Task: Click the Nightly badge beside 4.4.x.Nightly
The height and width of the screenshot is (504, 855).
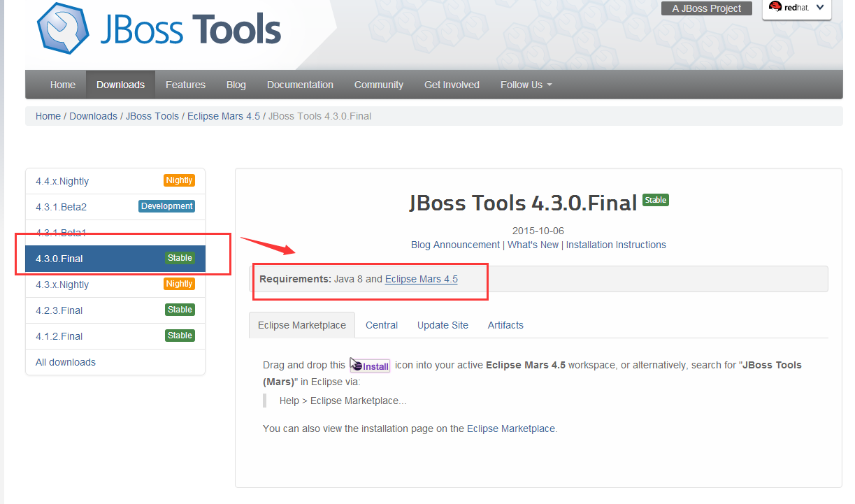Action: (x=179, y=180)
